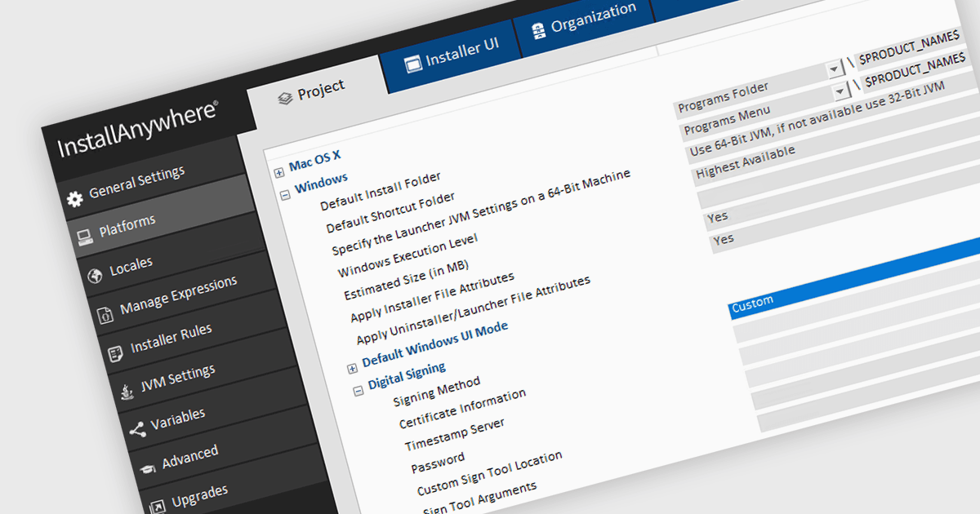
Task: Select Default Install Folder row
Action: pyautogui.click(x=381, y=191)
